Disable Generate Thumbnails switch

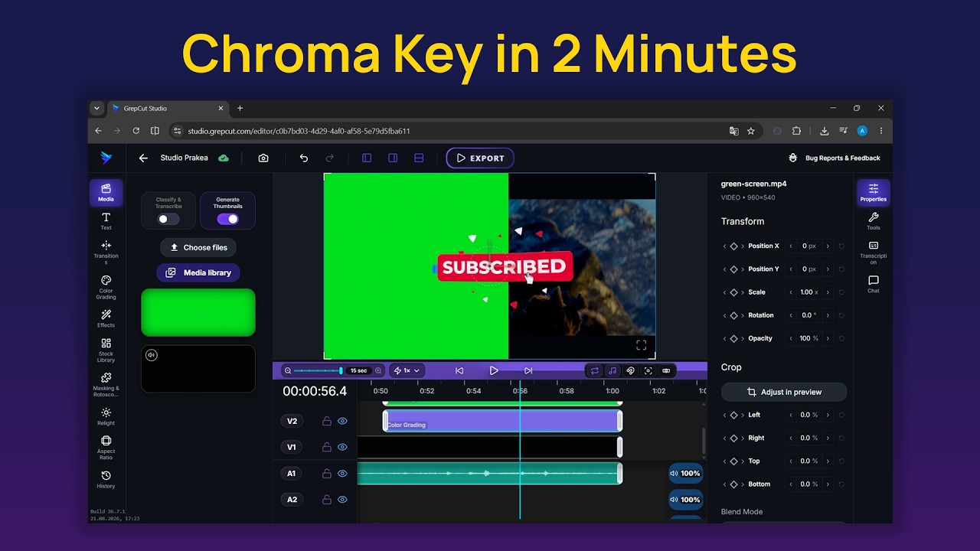227,219
